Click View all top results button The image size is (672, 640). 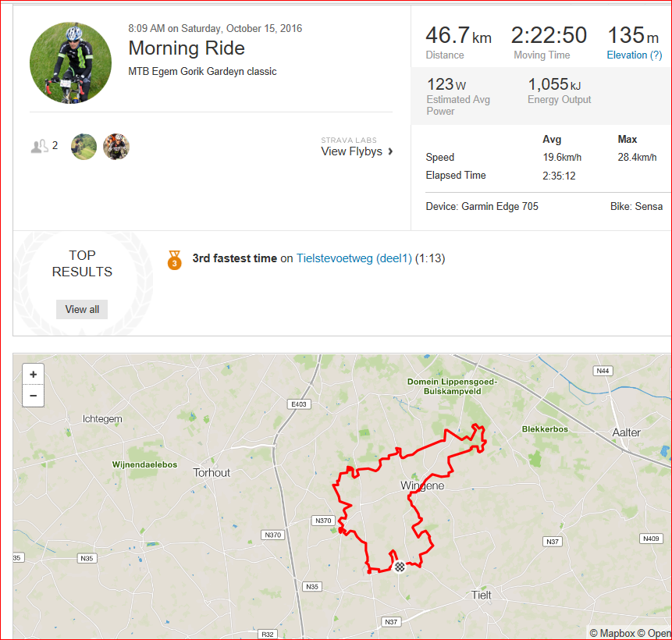(x=82, y=309)
